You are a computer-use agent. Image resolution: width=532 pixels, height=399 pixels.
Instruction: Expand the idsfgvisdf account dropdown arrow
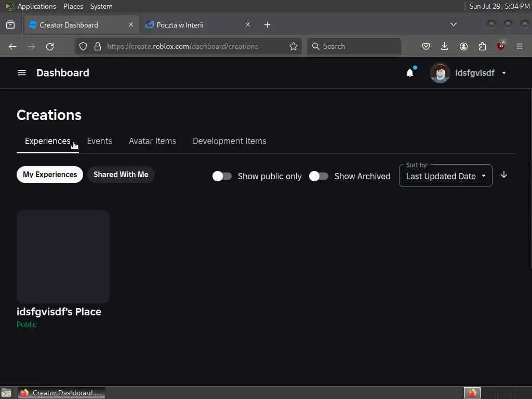point(504,73)
